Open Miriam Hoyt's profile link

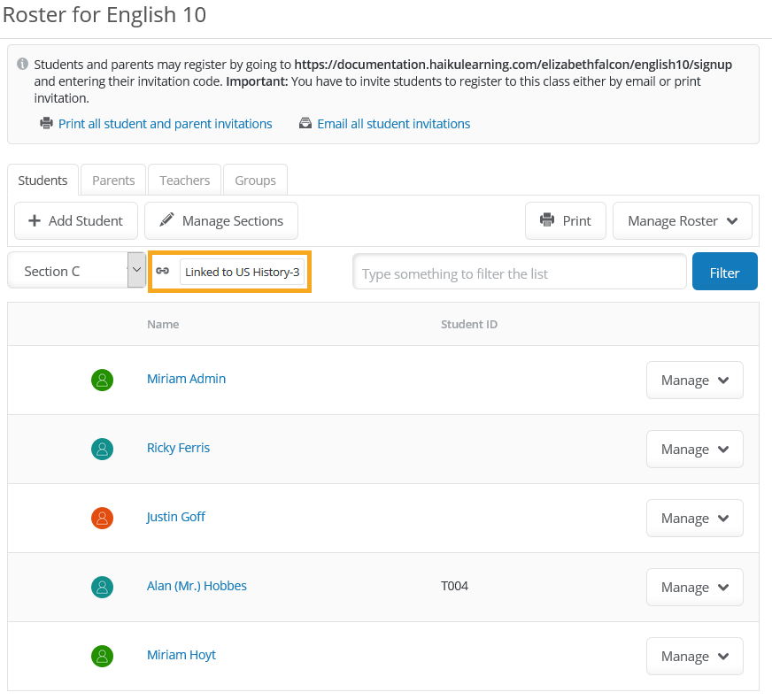click(x=181, y=654)
